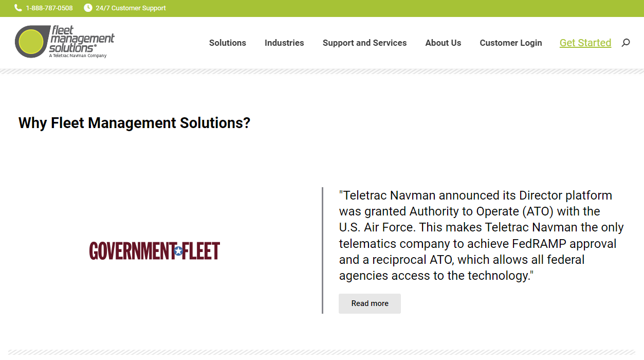Click the clock icon beside 24/7 Customer Support
The width and height of the screenshot is (644, 360).
pyautogui.click(x=87, y=8)
